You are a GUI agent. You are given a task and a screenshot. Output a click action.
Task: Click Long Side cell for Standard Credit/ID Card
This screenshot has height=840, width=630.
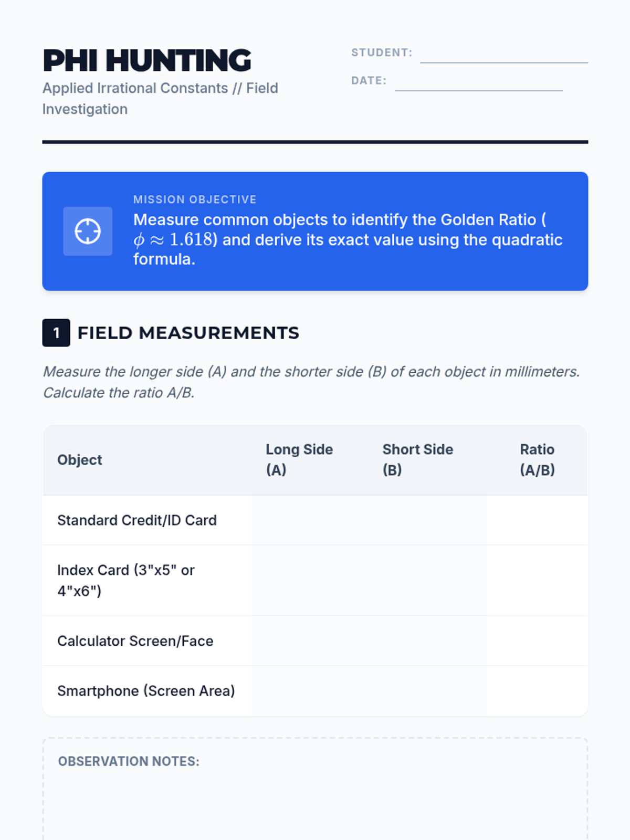(310, 520)
